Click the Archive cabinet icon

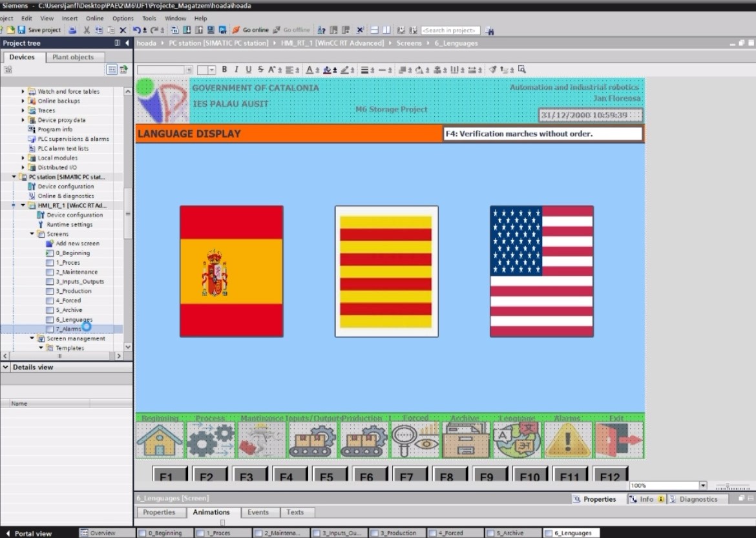pos(465,440)
